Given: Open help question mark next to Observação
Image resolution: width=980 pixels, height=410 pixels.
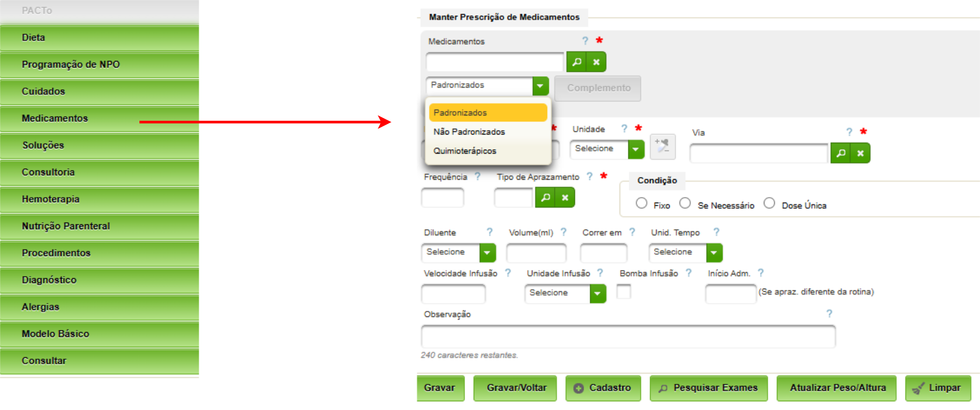Looking at the screenshot, I should 829,314.
